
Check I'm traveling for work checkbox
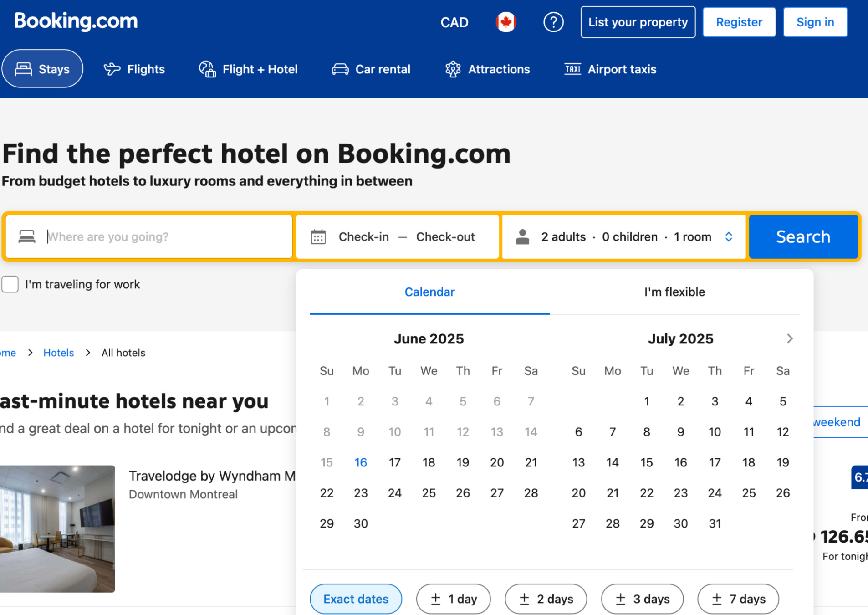click(10, 284)
